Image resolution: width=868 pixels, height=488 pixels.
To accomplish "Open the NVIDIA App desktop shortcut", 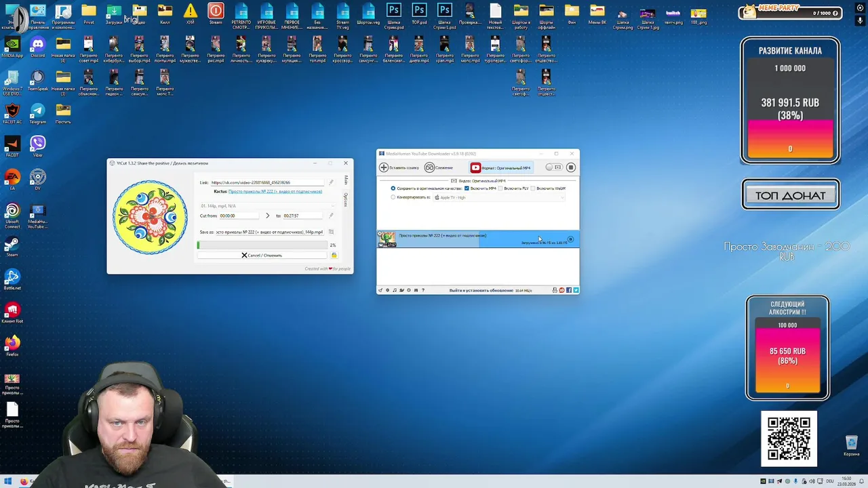I will pos(12,47).
